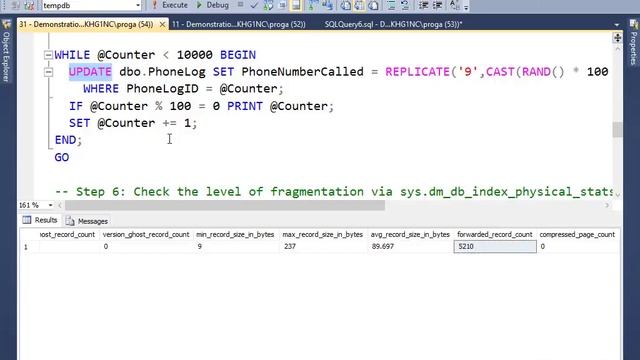The height and width of the screenshot is (360, 640).
Task: Click the editor split handle icon
Action: [617, 38]
